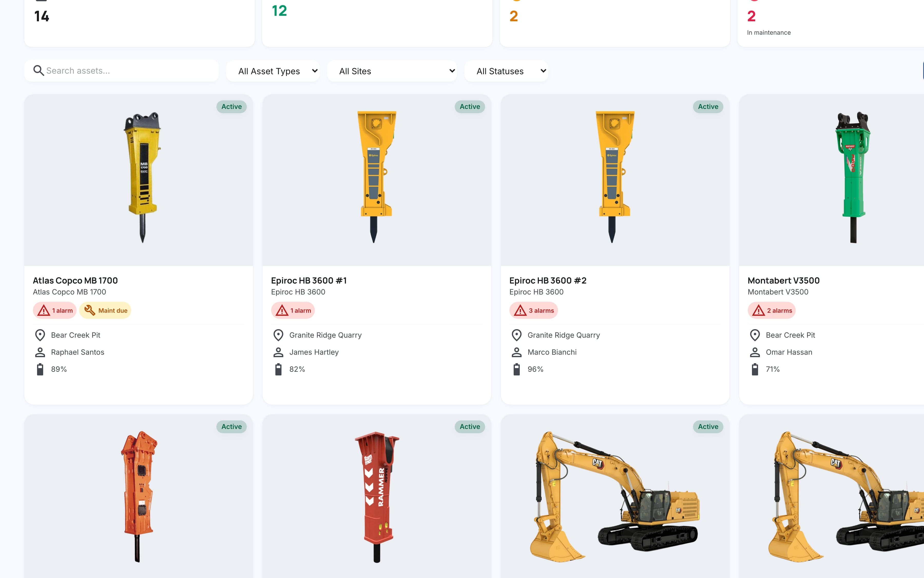Click 'Granite Ridge Quarry' on Epiroc #1 card
Viewport: 924px width, 578px height.
click(325, 335)
